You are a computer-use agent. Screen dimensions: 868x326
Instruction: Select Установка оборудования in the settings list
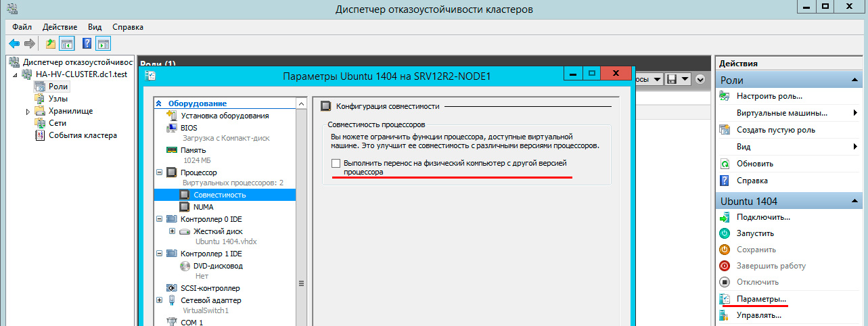225,116
